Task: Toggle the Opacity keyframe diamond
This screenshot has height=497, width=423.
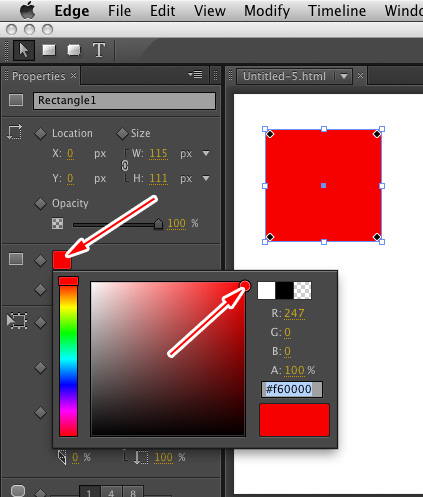Action: (x=40, y=204)
